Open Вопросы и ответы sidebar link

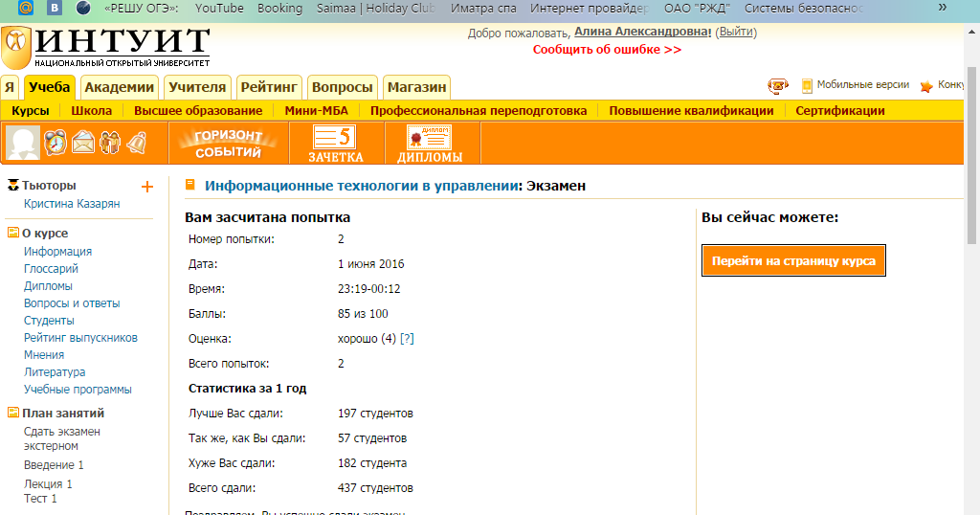coord(72,303)
